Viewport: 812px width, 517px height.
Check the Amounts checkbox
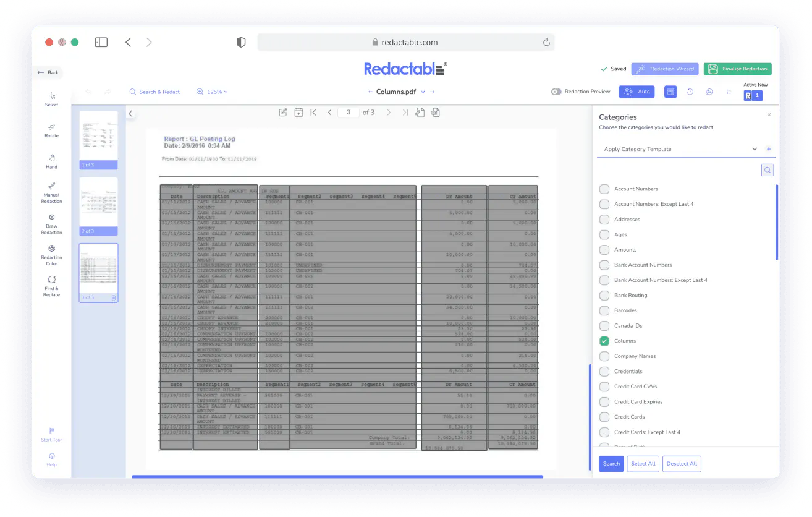[x=604, y=250]
